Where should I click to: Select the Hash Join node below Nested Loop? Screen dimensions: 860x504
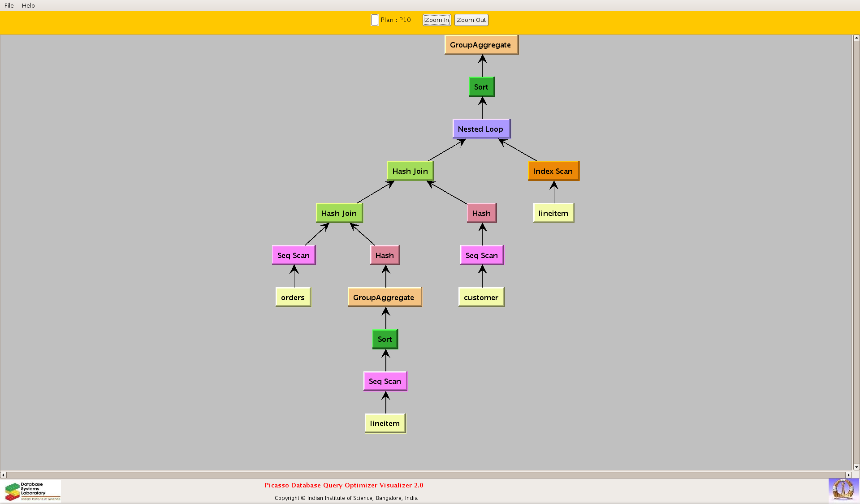coord(410,171)
